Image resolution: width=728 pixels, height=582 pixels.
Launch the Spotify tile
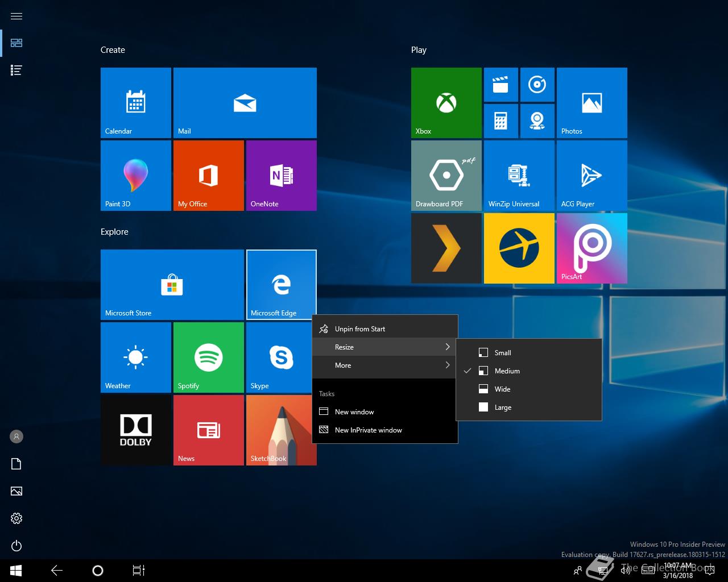point(209,357)
